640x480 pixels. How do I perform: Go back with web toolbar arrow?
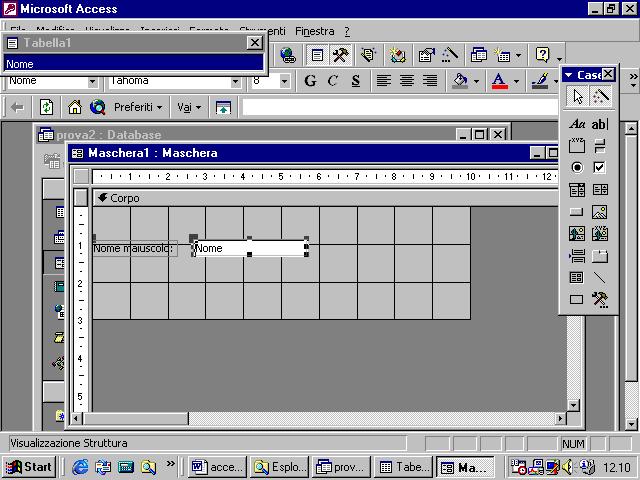[x=17, y=108]
